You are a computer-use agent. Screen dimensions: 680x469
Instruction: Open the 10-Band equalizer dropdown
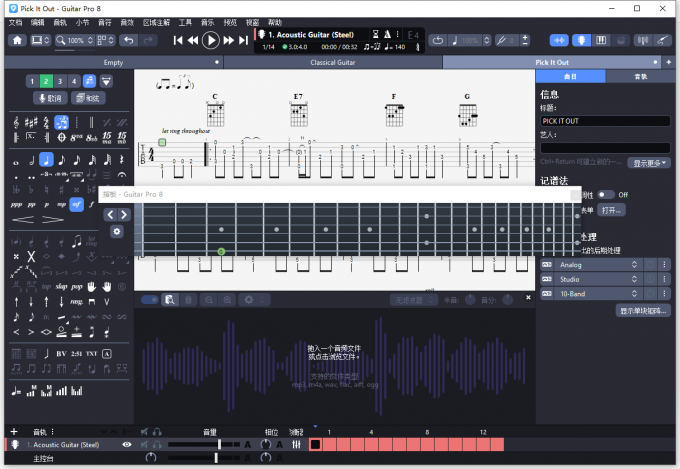[x=598, y=294]
